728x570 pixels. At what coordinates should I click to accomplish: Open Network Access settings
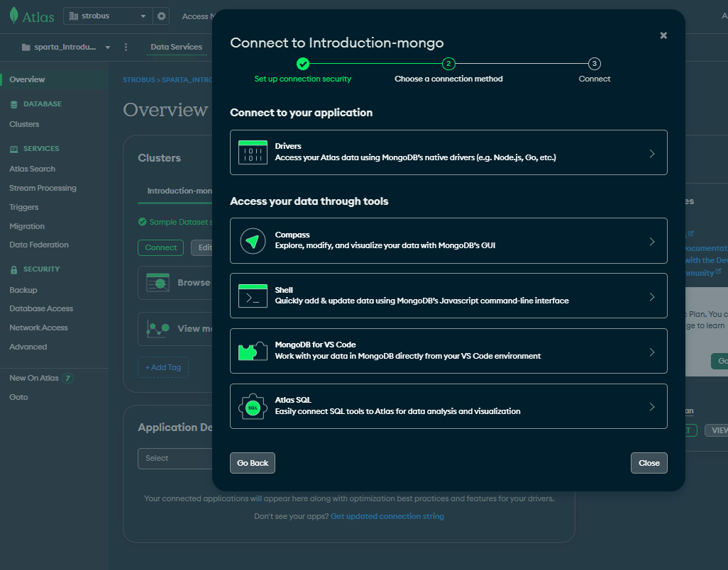[x=38, y=328]
